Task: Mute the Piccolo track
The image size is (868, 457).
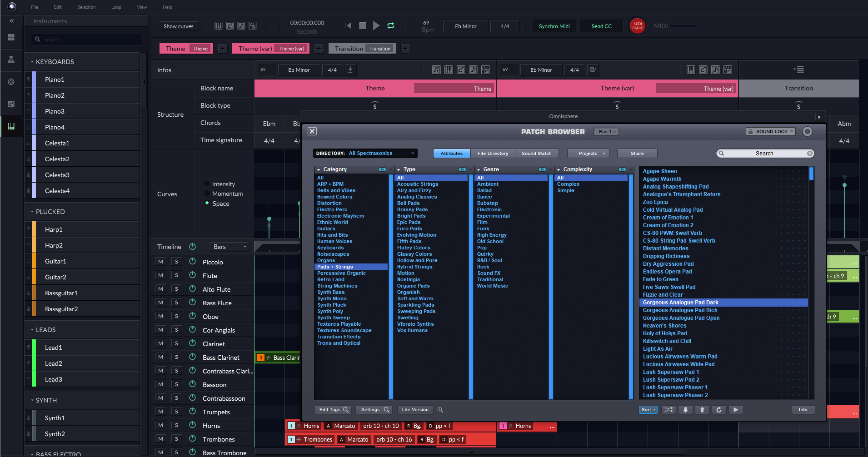Action: point(160,262)
